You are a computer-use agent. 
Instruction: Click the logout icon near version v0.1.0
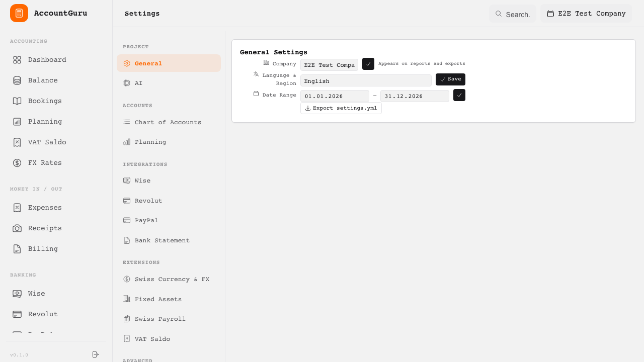96,354
